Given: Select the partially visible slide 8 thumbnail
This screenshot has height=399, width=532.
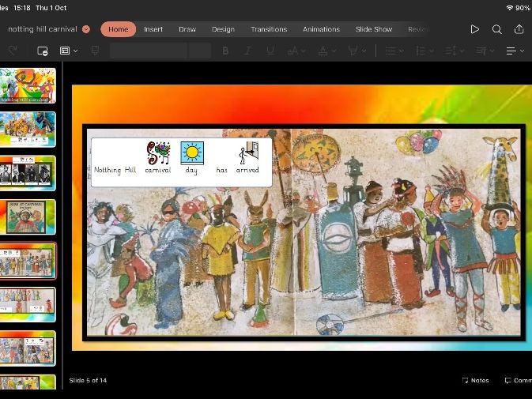Looking at the screenshot, I should 28,382.
